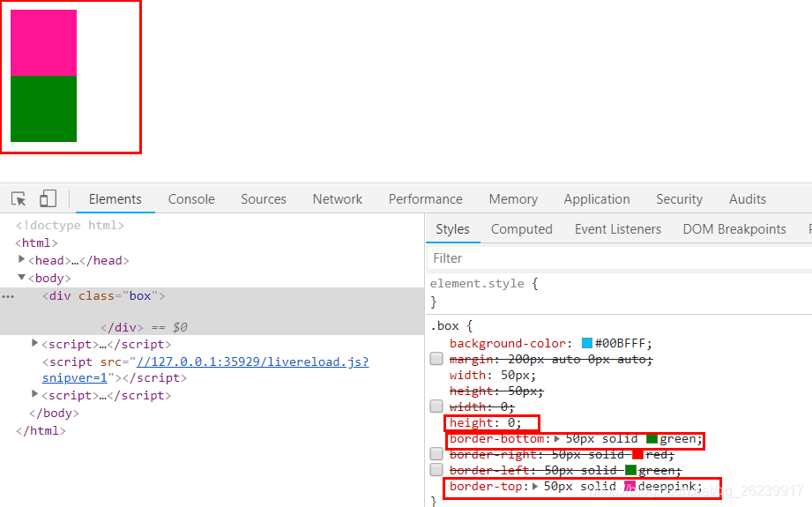812x507 pixels.
Task: Expand border-bottom shorthand property triangle
Action: coord(557,438)
